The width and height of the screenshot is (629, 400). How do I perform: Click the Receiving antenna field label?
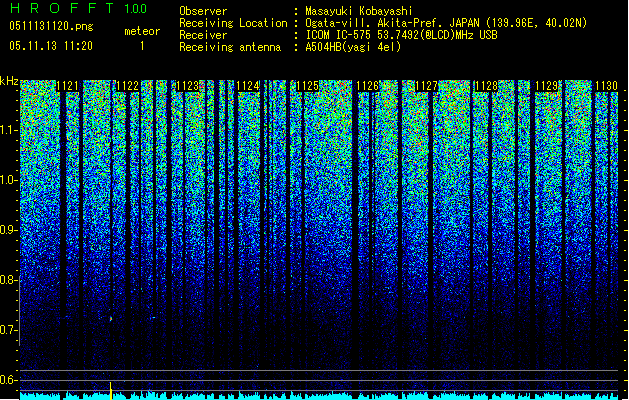[x=230, y=47]
